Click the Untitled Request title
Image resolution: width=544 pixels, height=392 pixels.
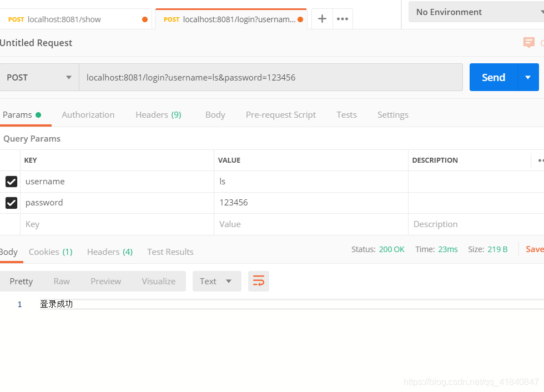pyautogui.click(x=36, y=43)
